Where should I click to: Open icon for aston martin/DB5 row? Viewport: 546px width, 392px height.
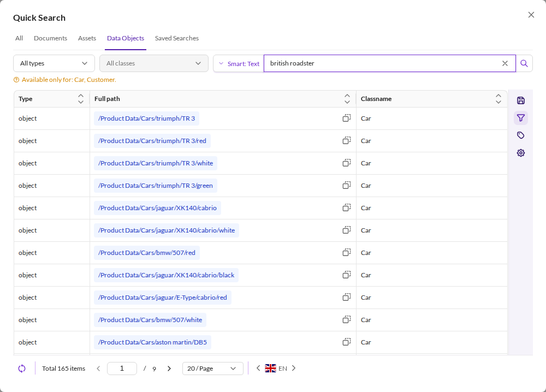(x=347, y=342)
